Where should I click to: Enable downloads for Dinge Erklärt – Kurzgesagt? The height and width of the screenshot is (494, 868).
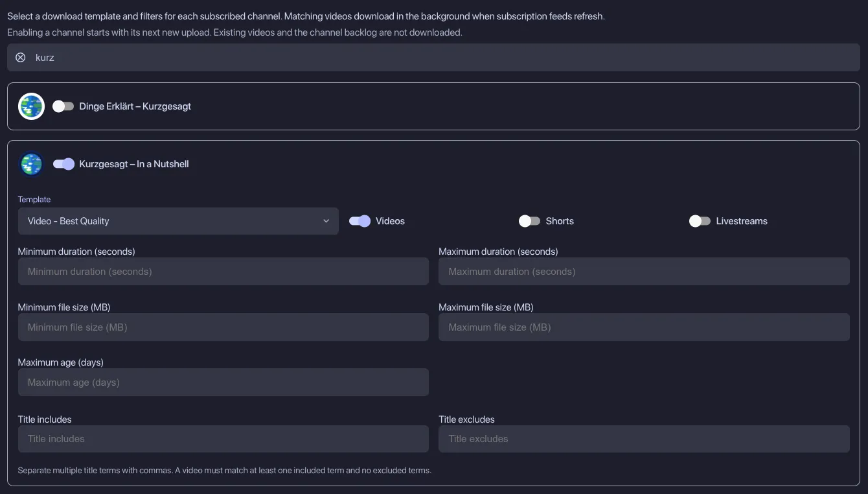(x=63, y=106)
